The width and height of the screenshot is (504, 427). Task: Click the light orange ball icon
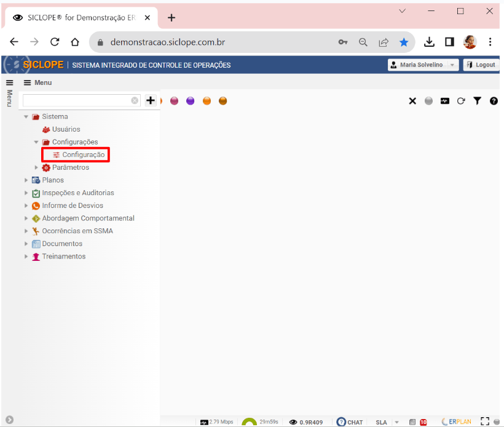[x=207, y=101]
